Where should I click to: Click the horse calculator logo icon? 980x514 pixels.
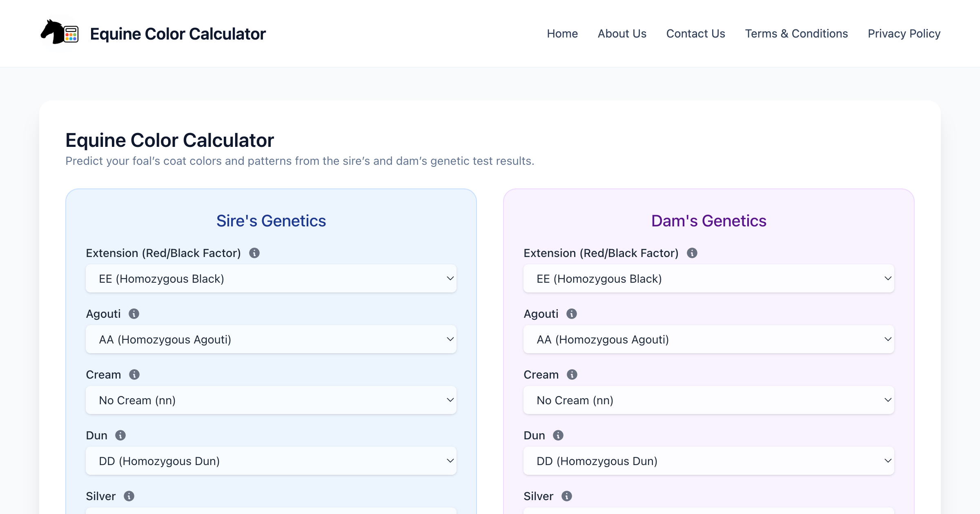(x=60, y=33)
